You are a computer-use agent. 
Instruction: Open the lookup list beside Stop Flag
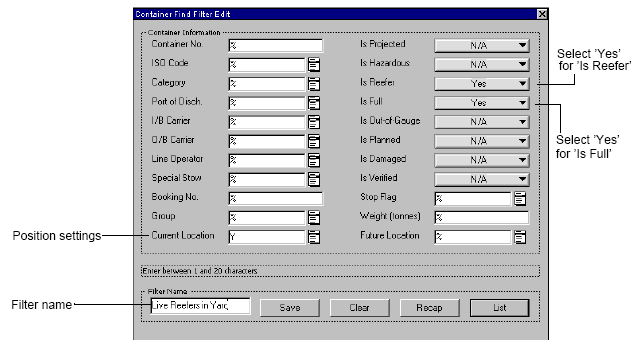tap(520, 198)
